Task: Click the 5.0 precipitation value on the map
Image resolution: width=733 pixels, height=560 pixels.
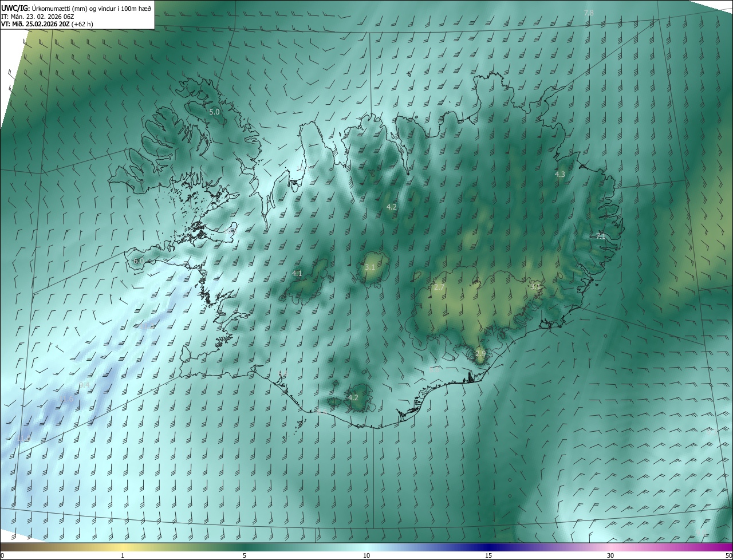Action: 214,112
